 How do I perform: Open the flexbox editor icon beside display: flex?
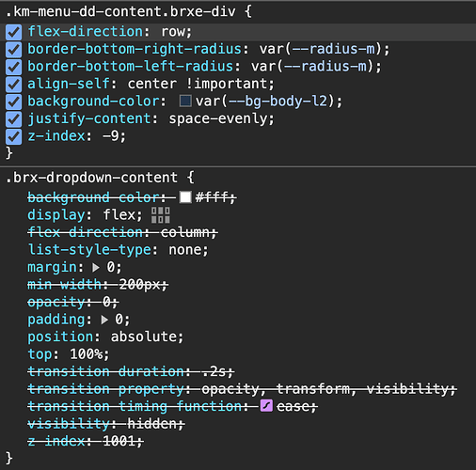[161, 215]
